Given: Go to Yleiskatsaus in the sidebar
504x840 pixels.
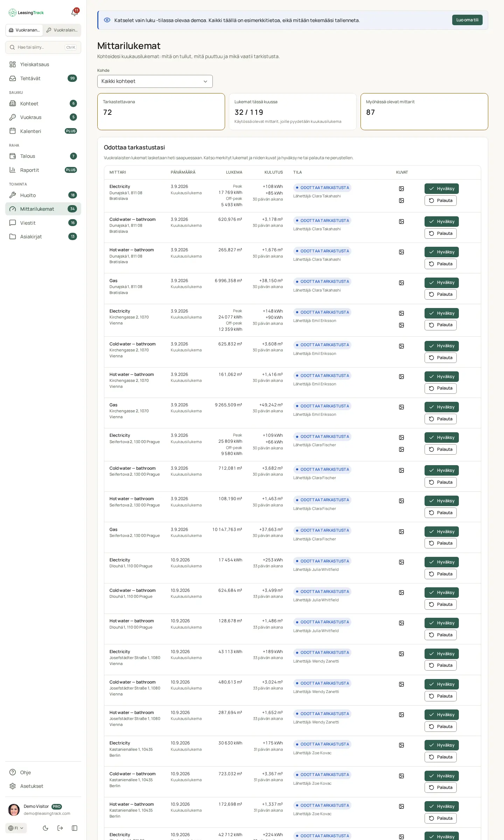Looking at the screenshot, I should click(x=43, y=64).
